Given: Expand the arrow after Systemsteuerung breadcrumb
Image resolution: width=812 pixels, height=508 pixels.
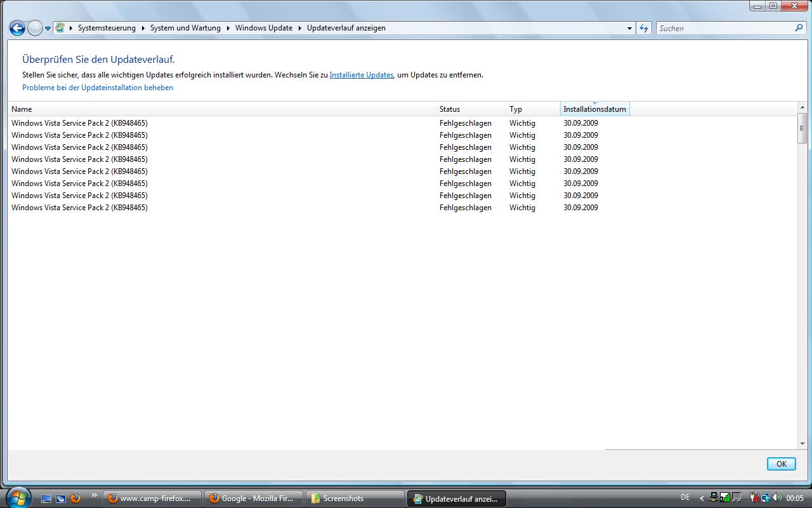Looking at the screenshot, I should tap(143, 28).
